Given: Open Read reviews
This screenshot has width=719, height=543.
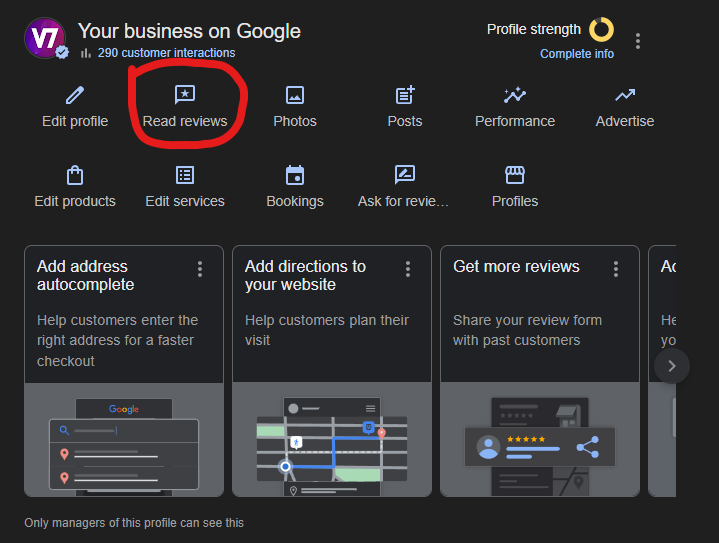Looking at the screenshot, I should [x=185, y=96].
